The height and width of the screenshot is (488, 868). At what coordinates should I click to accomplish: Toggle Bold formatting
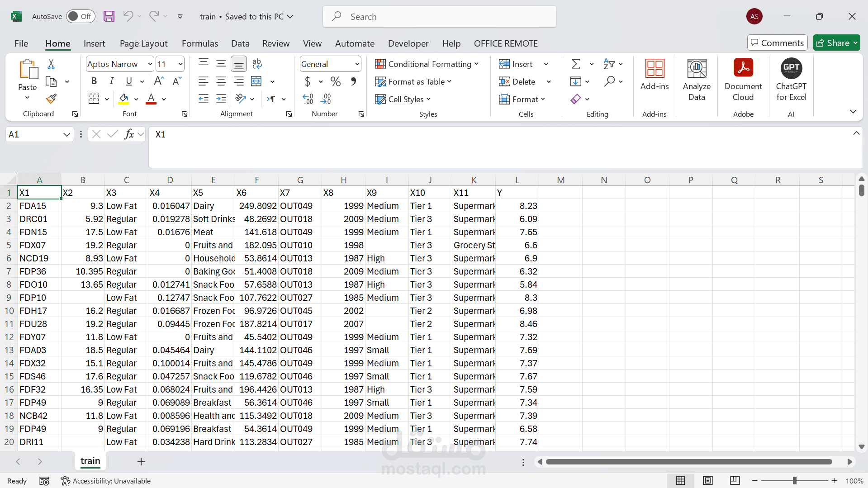pos(94,81)
